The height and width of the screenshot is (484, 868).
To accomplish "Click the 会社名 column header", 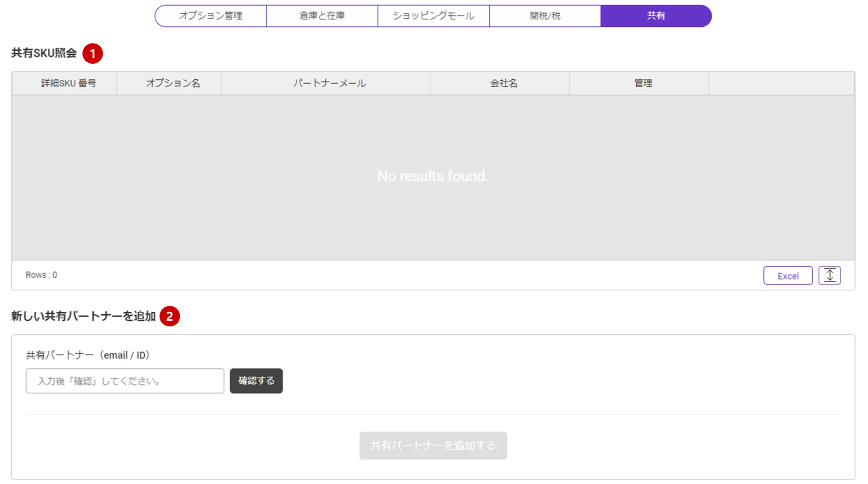I will [504, 83].
